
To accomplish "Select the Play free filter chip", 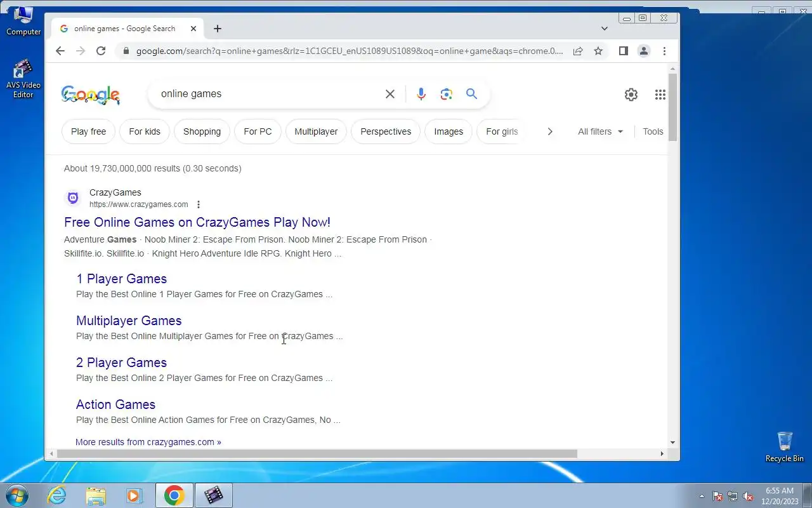I will coord(88,131).
